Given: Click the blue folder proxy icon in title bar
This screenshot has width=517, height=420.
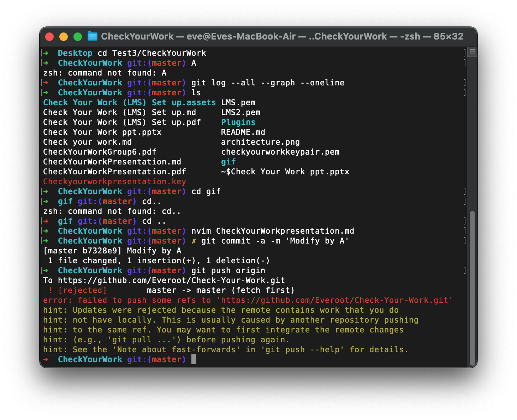Looking at the screenshot, I should click(92, 36).
